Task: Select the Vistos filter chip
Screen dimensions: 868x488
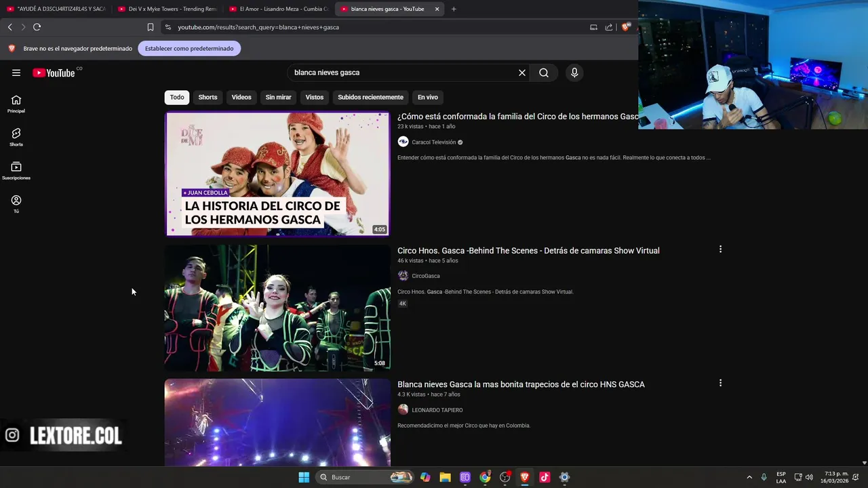Action: point(315,97)
